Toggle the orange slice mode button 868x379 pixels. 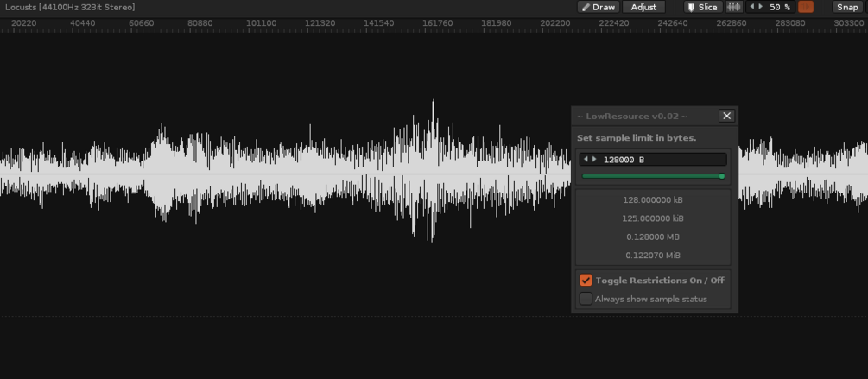coord(806,7)
